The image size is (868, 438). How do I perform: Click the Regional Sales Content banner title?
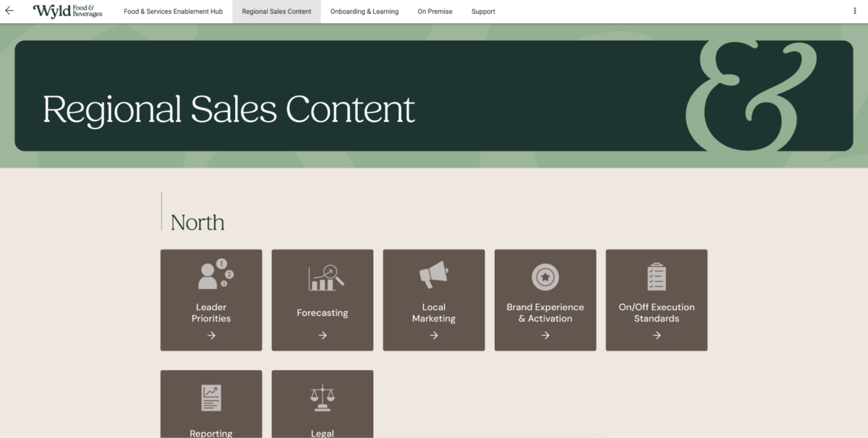[229, 109]
